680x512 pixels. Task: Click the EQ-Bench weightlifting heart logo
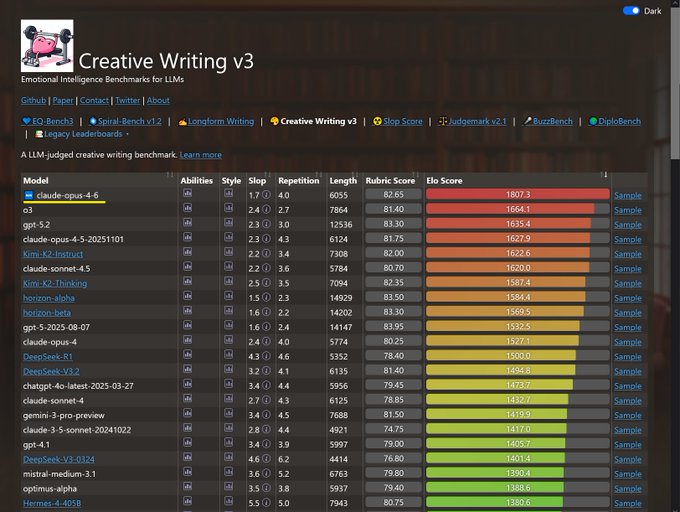[47, 46]
